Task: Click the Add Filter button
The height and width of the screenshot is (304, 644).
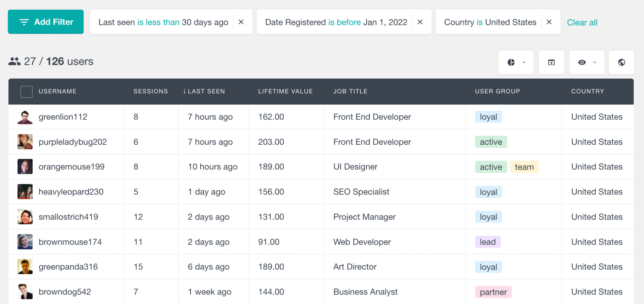Action: coord(46,22)
